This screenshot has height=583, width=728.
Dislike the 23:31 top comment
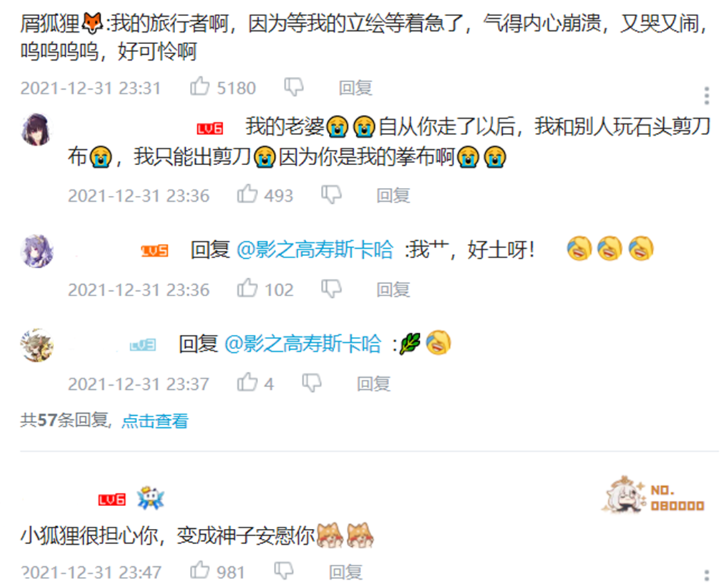click(294, 88)
